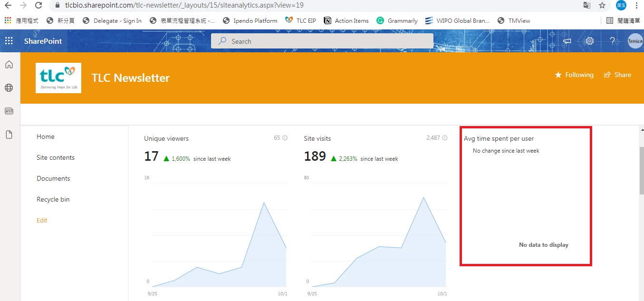Click the TLC Newsletter site title

click(131, 78)
